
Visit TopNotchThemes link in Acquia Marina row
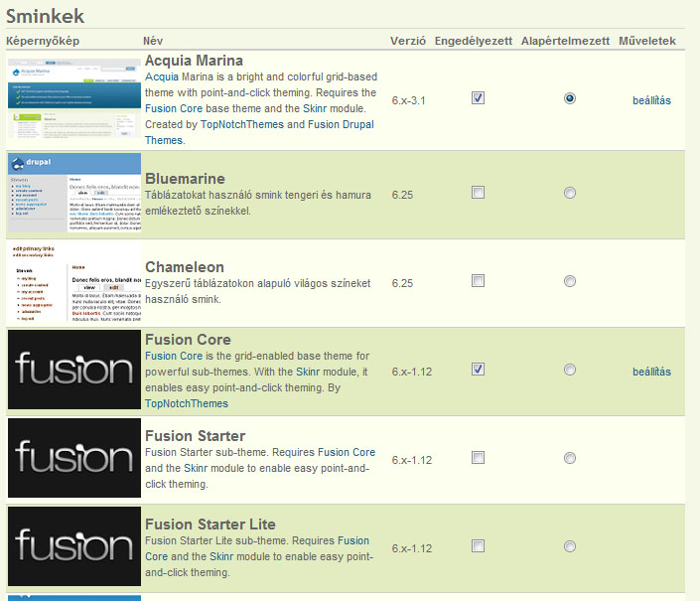pyautogui.click(x=242, y=124)
